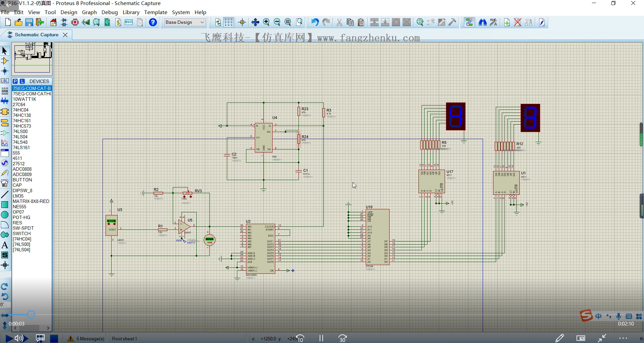Open the Base Design variant dropdown
Image resolution: width=644 pixels, height=343 pixels.
[185, 22]
